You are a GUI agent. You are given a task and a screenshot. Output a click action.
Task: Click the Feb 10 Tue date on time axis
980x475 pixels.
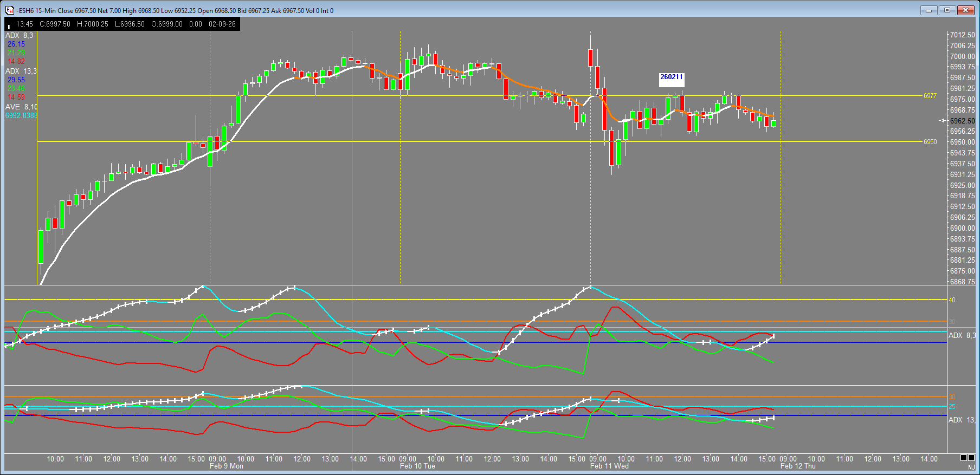click(417, 466)
